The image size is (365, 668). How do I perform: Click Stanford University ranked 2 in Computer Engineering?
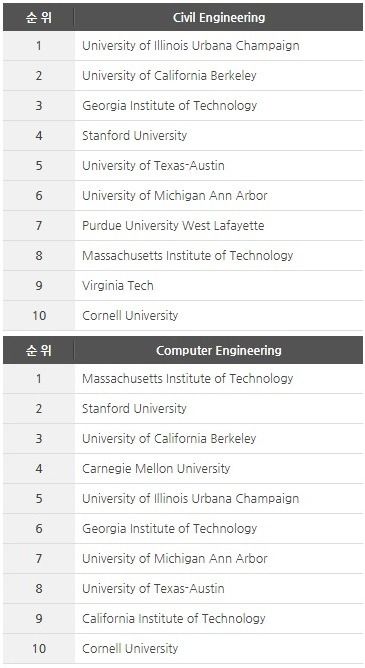135,408
